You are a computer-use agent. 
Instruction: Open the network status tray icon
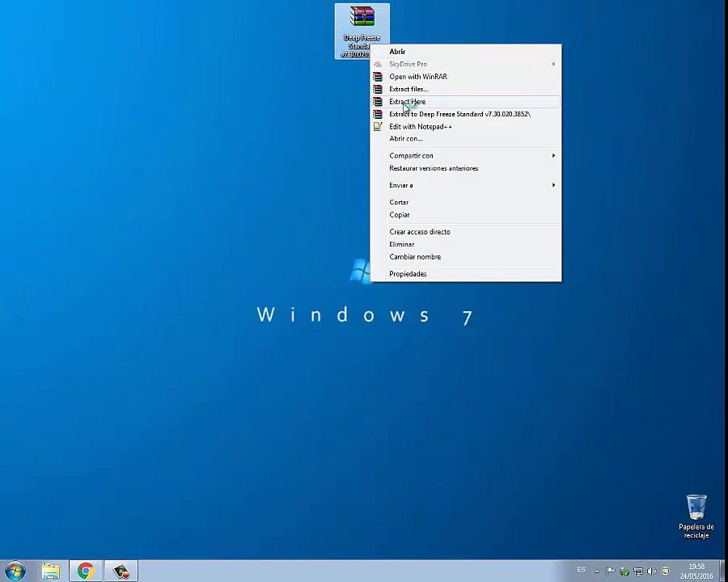point(638,571)
